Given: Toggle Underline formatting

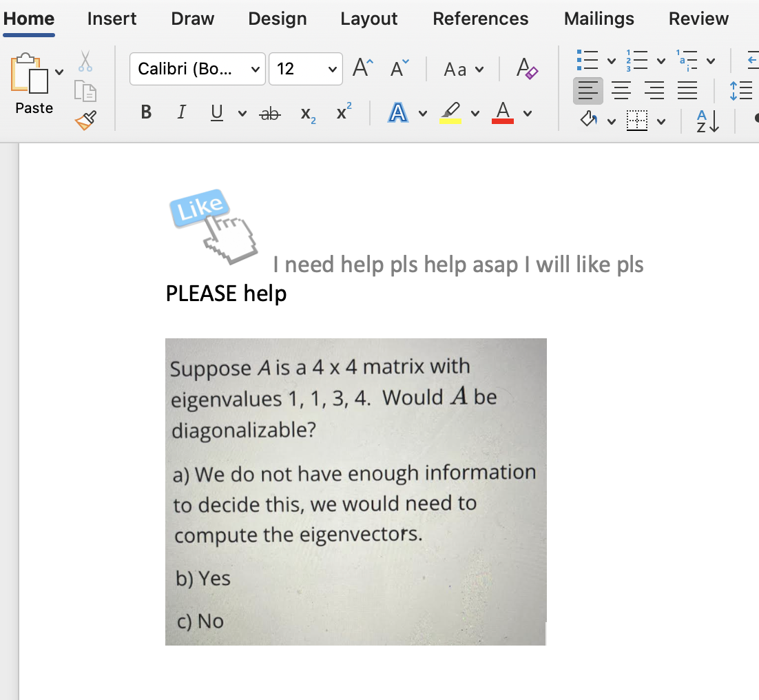Looking at the screenshot, I should 217,112.
